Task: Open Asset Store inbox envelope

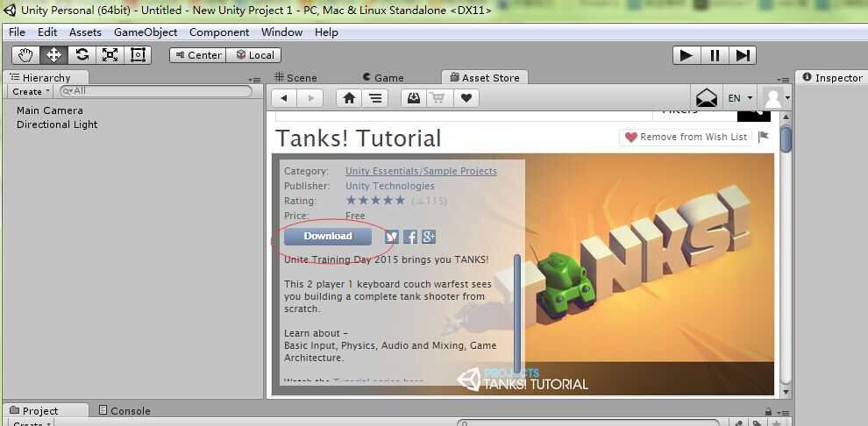Action: tap(707, 98)
